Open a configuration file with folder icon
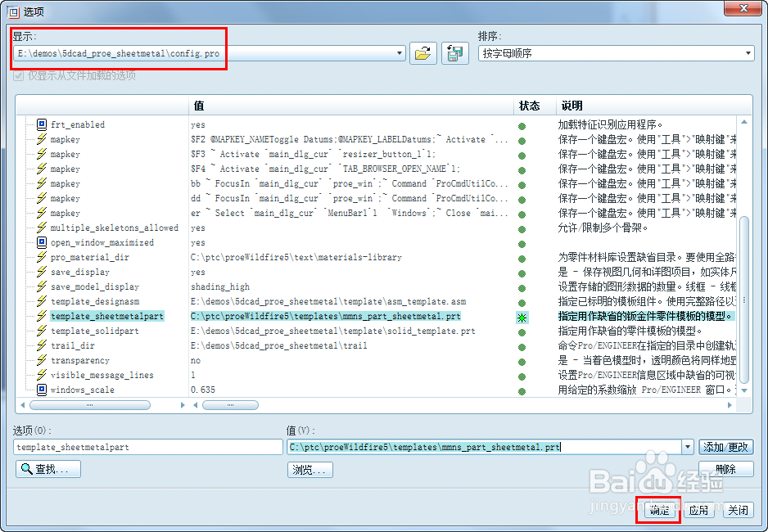Screen dimensions: 768x532 422,53
